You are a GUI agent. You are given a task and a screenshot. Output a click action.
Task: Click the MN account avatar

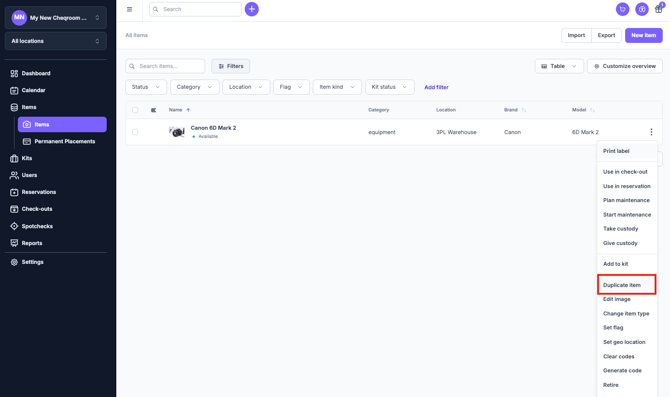point(19,18)
